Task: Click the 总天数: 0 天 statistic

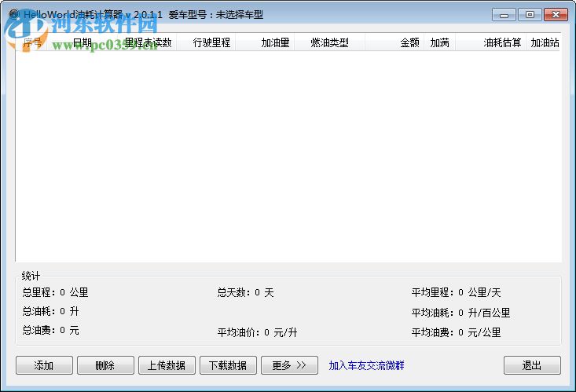Action: tap(245, 293)
